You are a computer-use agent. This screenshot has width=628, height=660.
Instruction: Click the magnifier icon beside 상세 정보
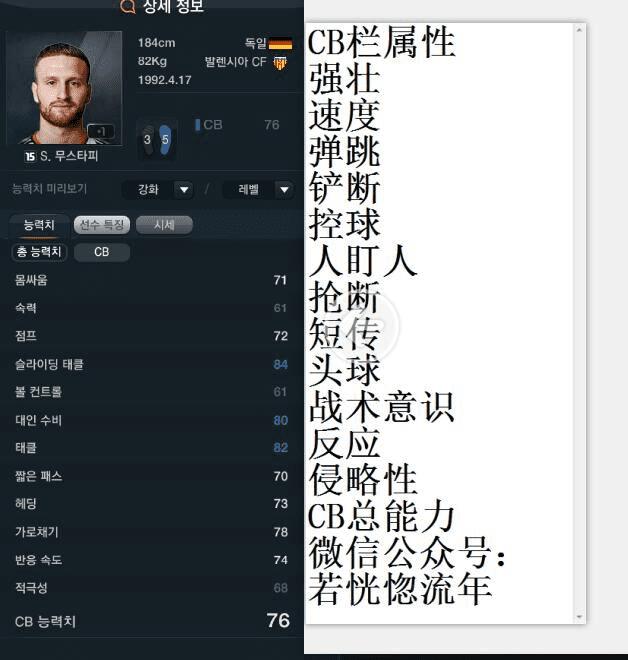[128, 6]
